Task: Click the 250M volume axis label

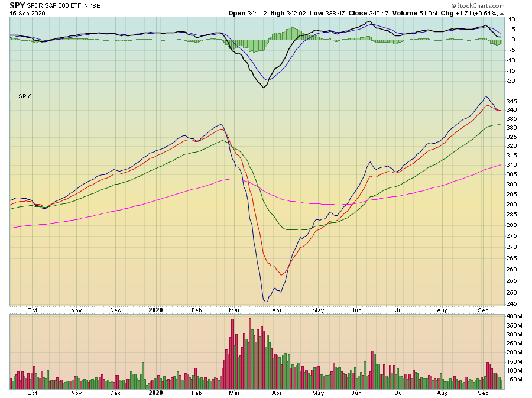Action: tap(514, 344)
